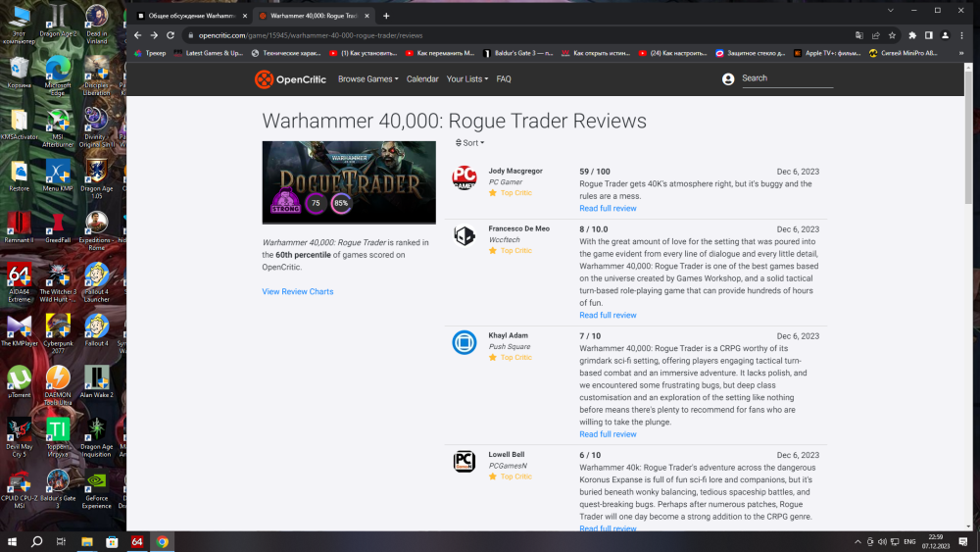Image resolution: width=980 pixels, height=552 pixels.
Task: Go back with the browser back arrow
Action: (x=137, y=35)
